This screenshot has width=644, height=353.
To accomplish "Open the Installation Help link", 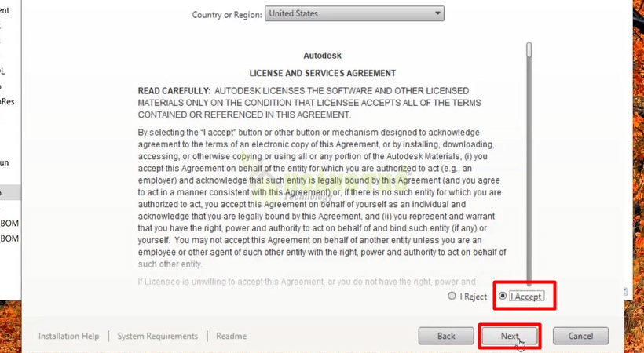I will point(68,336).
